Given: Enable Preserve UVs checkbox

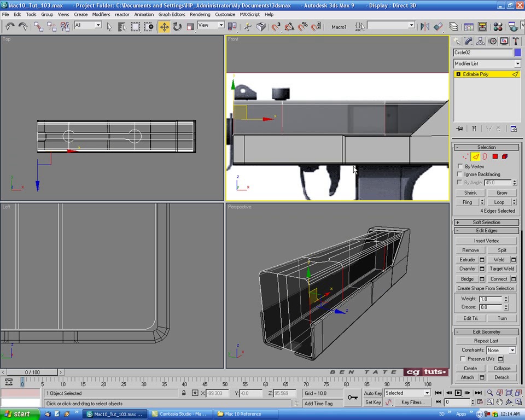Looking at the screenshot, I should (463, 359).
